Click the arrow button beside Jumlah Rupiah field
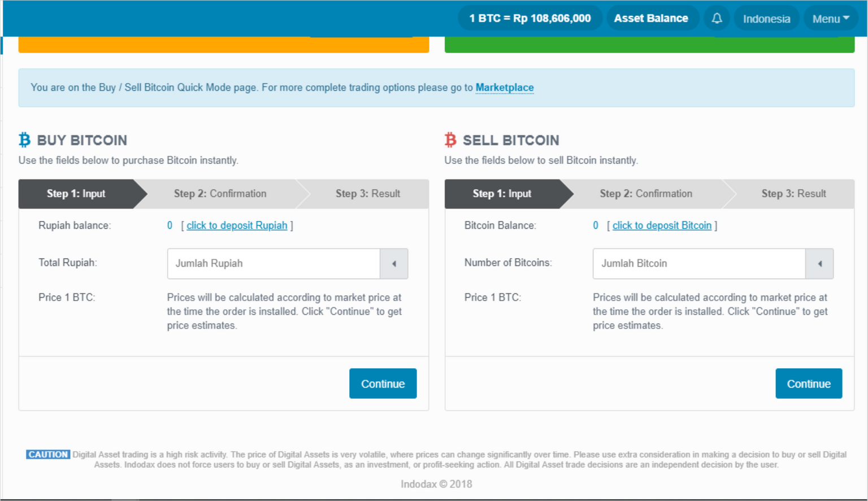The height and width of the screenshot is (501, 868). coord(394,264)
